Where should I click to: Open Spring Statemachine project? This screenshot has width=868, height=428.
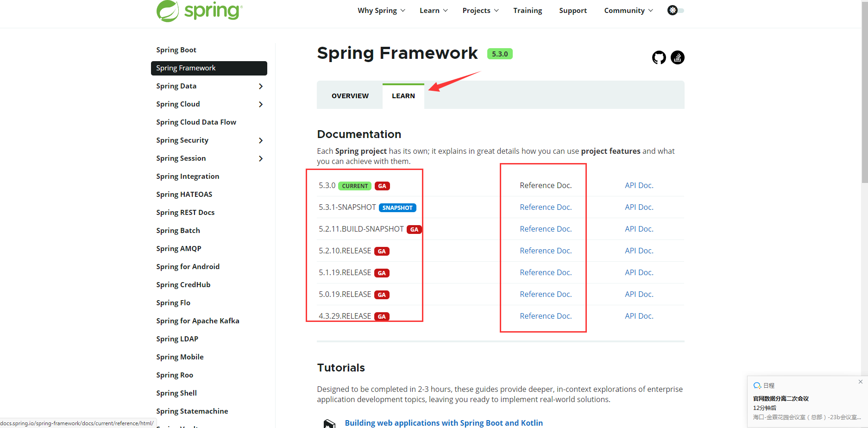tap(192, 411)
